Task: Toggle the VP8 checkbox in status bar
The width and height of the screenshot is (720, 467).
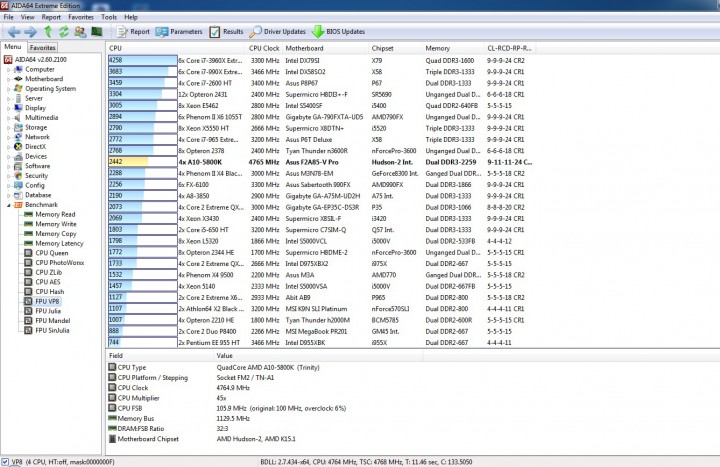Action: point(5,462)
